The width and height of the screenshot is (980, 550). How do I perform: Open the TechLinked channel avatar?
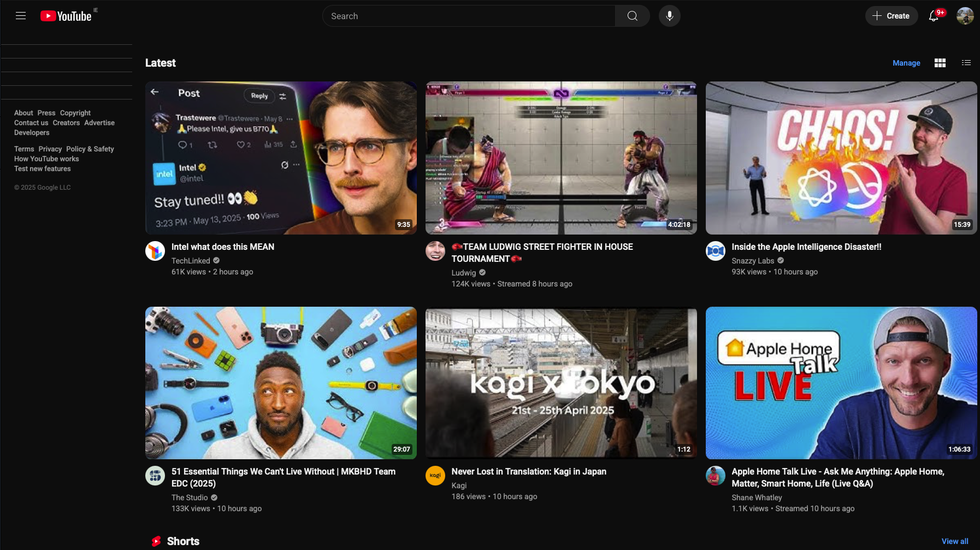click(x=155, y=251)
